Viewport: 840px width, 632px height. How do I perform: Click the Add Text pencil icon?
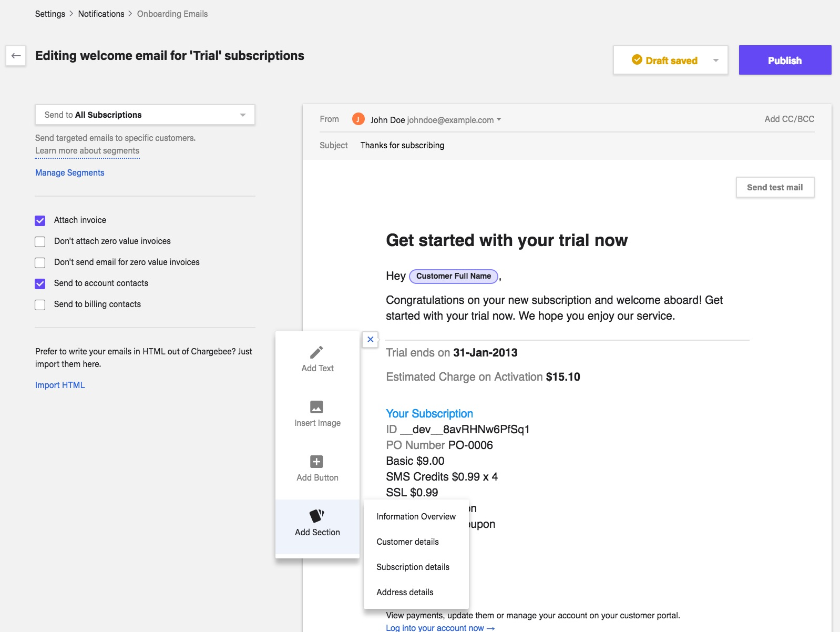(x=316, y=352)
